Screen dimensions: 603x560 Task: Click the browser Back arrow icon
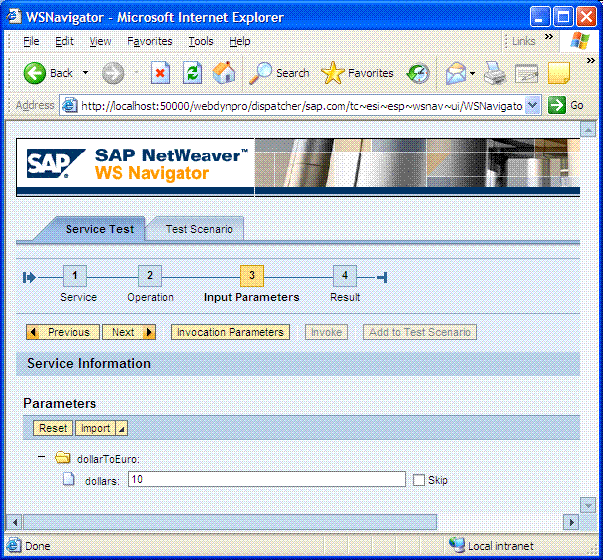[x=35, y=73]
